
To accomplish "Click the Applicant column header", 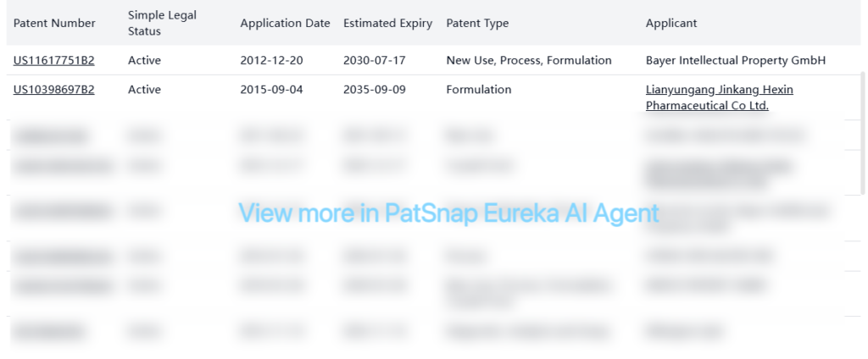I will (670, 24).
